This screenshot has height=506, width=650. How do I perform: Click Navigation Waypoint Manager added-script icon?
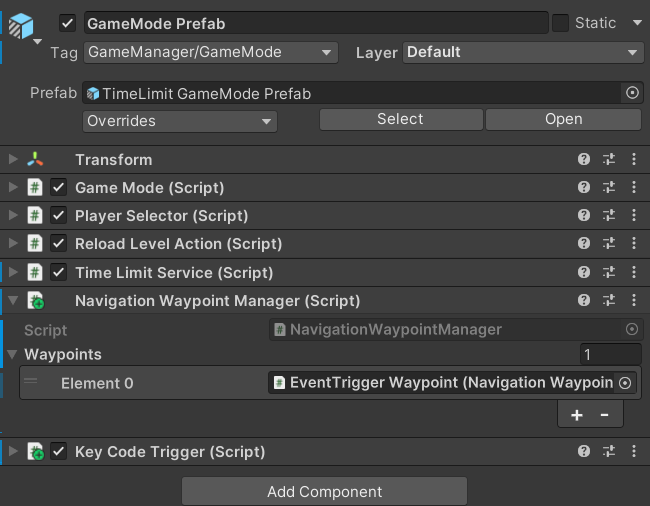point(36,300)
